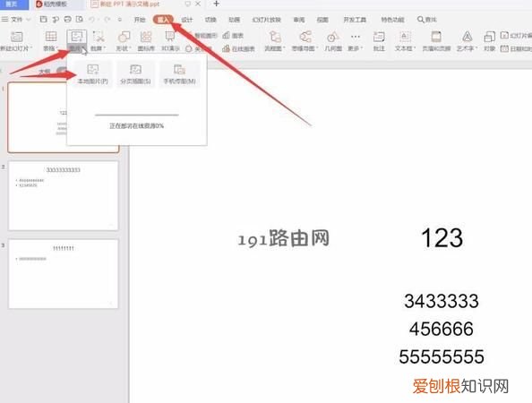The width and height of the screenshot is (532, 403).
Task: Open the 切换 ribbon tab
Action: (x=210, y=20)
